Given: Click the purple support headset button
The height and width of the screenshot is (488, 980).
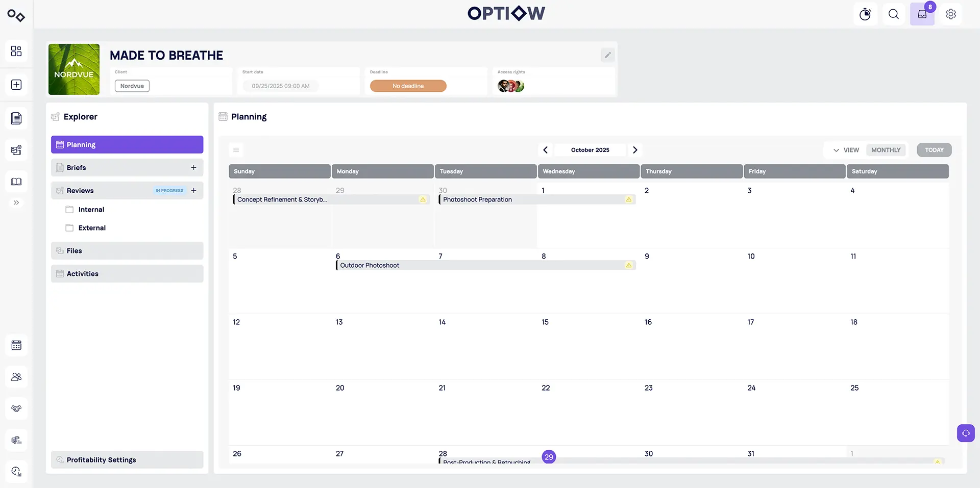Looking at the screenshot, I should (966, 433).
